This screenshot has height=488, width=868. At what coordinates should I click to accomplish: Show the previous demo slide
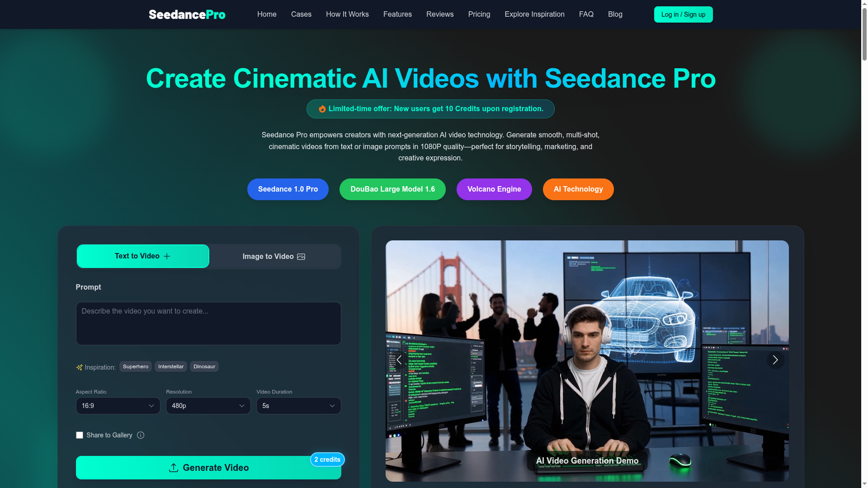pos(399,360)
